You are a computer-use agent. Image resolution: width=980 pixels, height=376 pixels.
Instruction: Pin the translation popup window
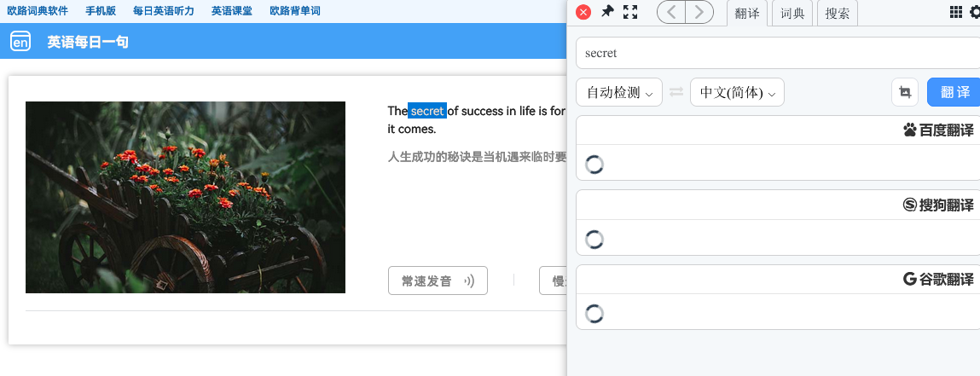click(x=607, y=12)
